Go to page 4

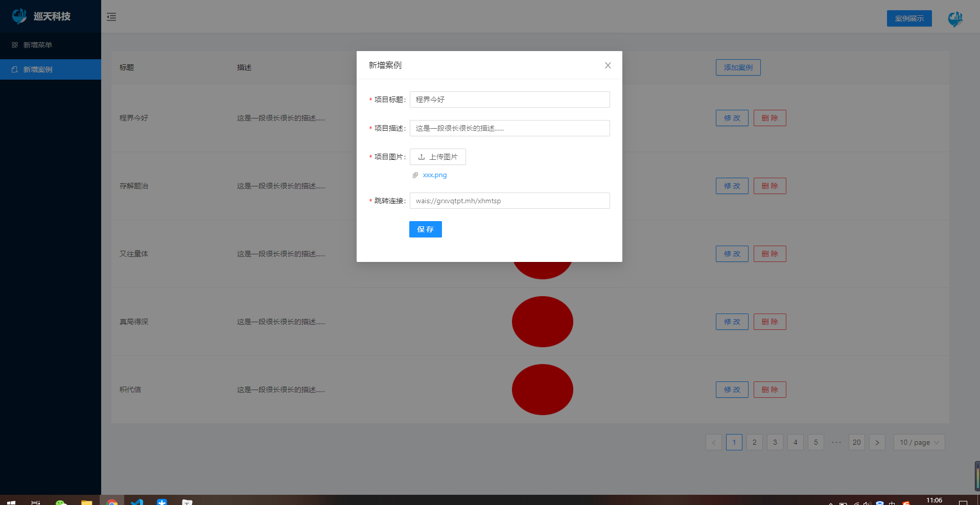click(796, 442)
